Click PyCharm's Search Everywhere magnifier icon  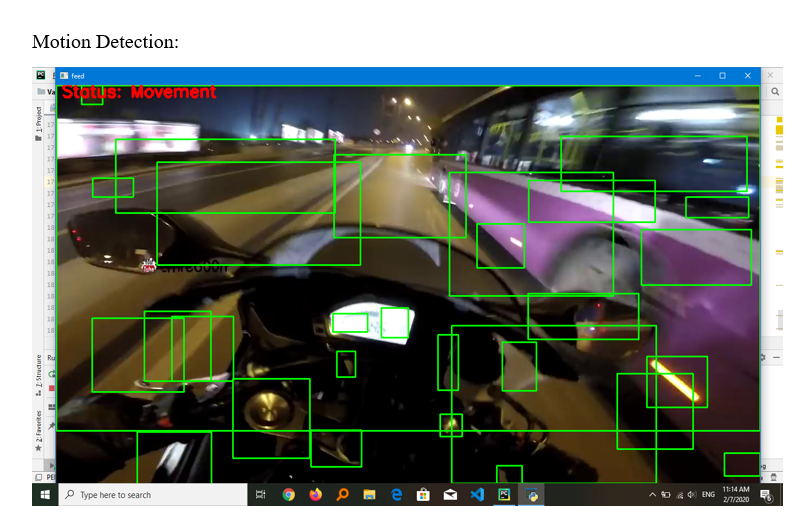[x=775, y=91]
